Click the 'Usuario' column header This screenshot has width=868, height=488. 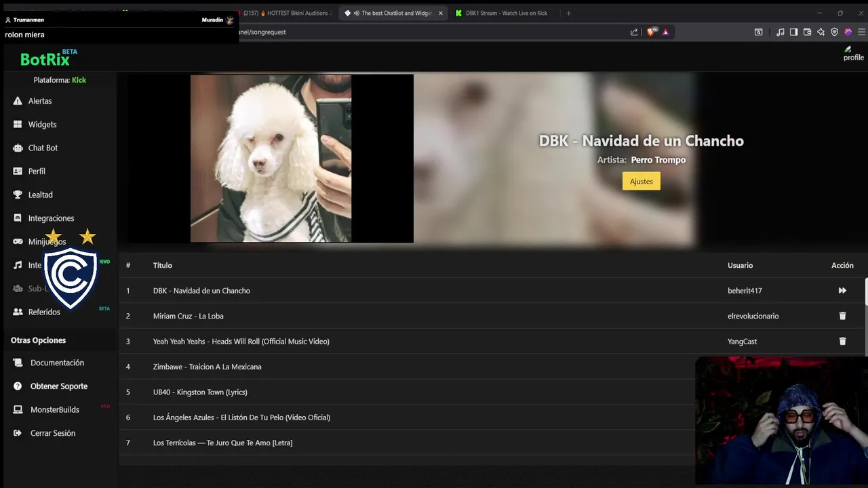pyautogui.click(x=740, y=265)
